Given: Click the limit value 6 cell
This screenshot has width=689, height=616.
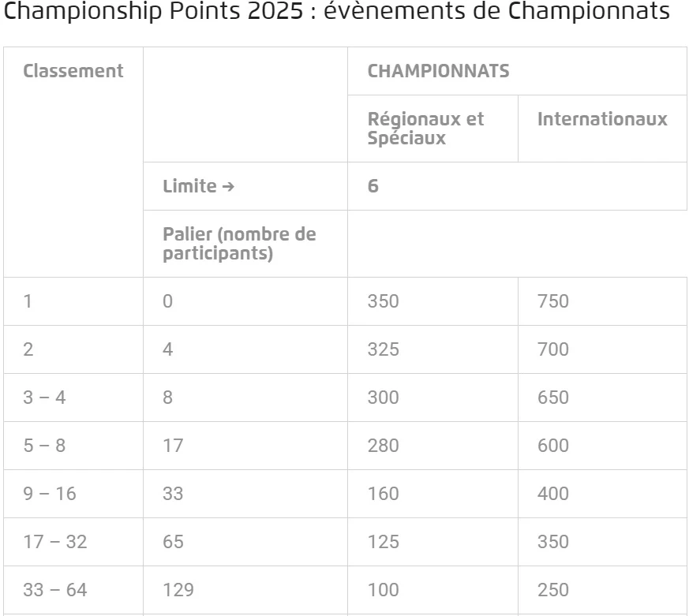Looking at the screenshot, I should pos(517,186).
